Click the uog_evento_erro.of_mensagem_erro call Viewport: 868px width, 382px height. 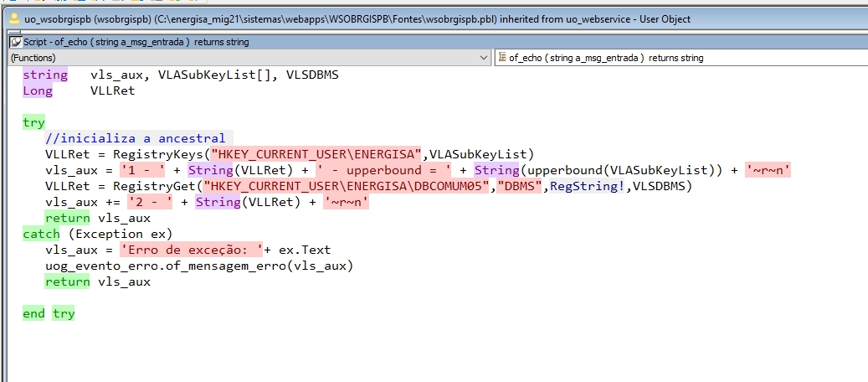(x=199, y=266)
